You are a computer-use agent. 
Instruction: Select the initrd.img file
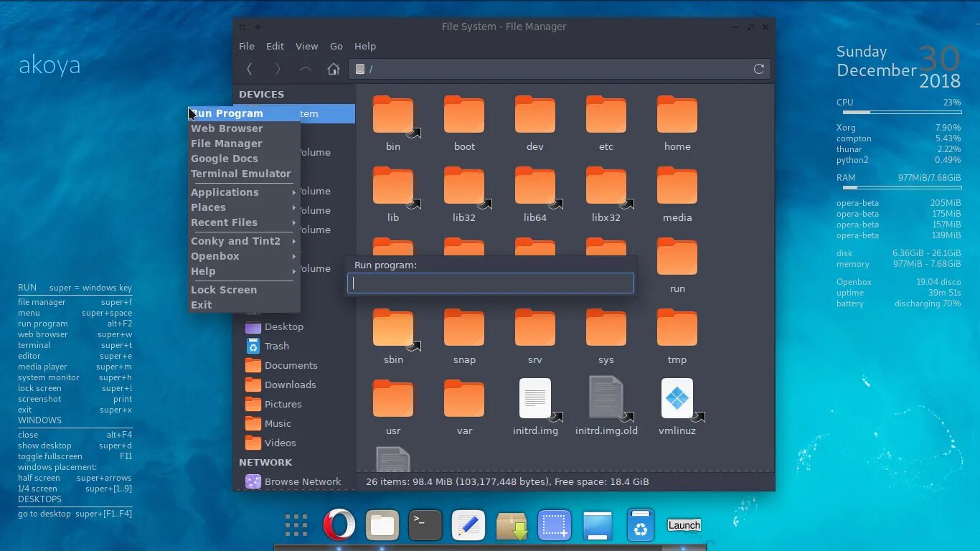coord(535,407)
